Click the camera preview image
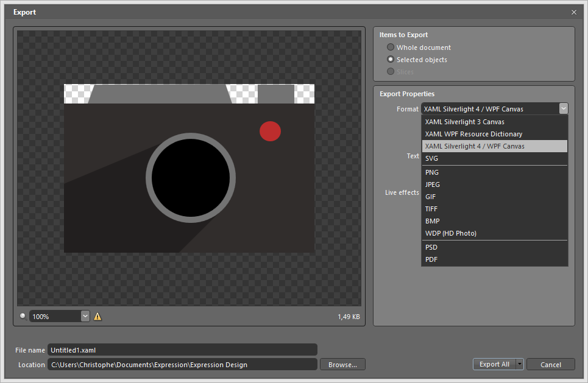 [189, 169]
